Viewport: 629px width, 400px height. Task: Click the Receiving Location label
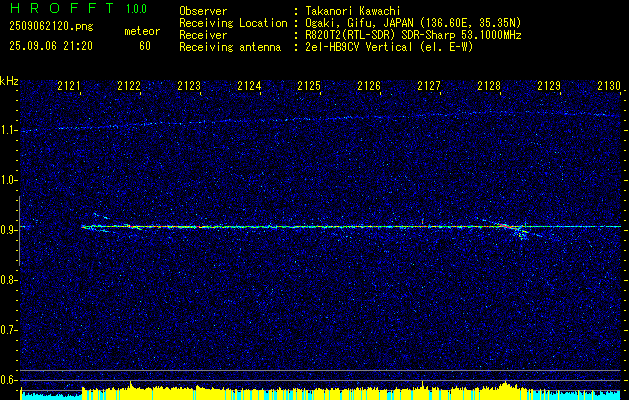pos(233,23)
